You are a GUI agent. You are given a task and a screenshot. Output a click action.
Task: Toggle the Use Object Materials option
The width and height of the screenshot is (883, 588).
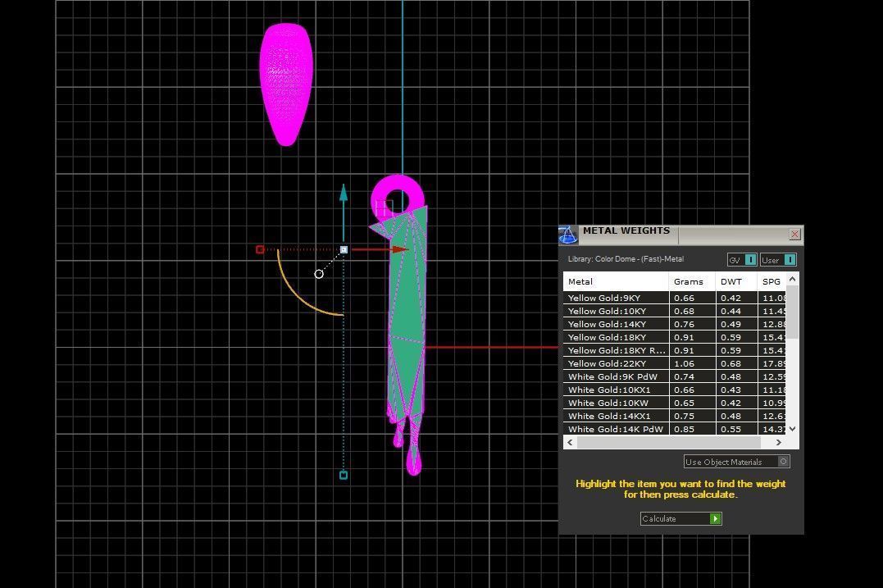pyautogui.click(x=736, y=462)
